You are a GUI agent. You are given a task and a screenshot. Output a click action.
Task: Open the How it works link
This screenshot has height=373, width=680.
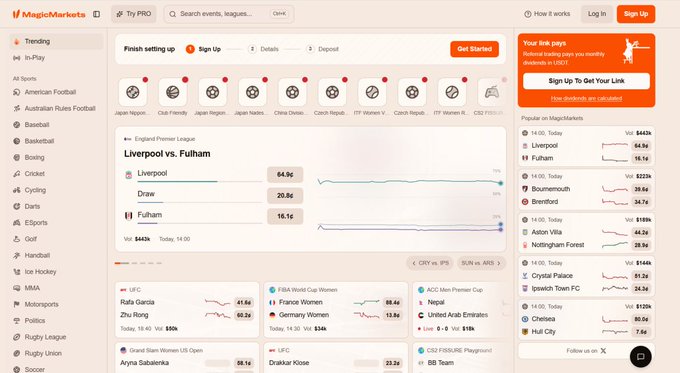(547, 14)
